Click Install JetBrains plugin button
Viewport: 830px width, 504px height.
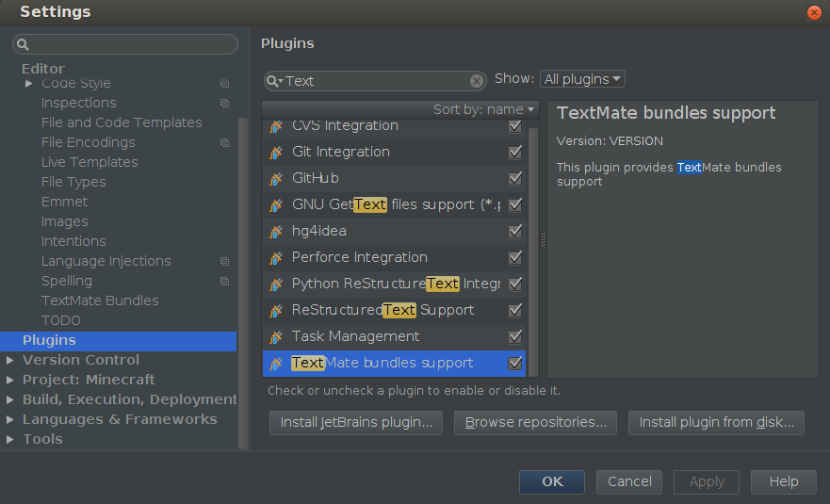(x=356, y=422)
